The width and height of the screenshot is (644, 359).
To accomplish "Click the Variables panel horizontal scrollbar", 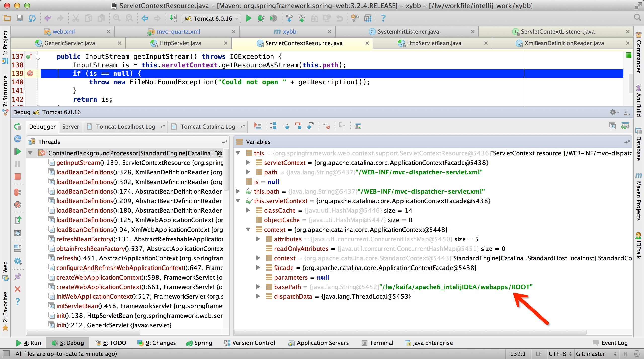I will pos(410,332).
